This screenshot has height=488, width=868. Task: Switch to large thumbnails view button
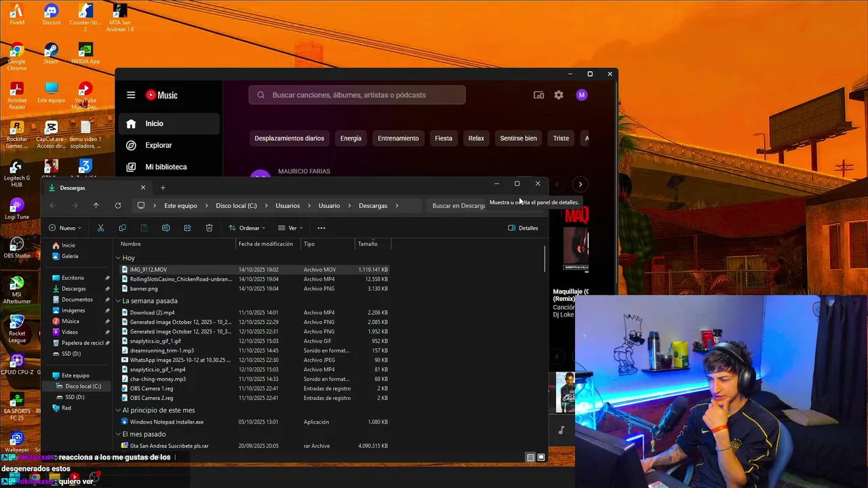[x=541, y=457]
